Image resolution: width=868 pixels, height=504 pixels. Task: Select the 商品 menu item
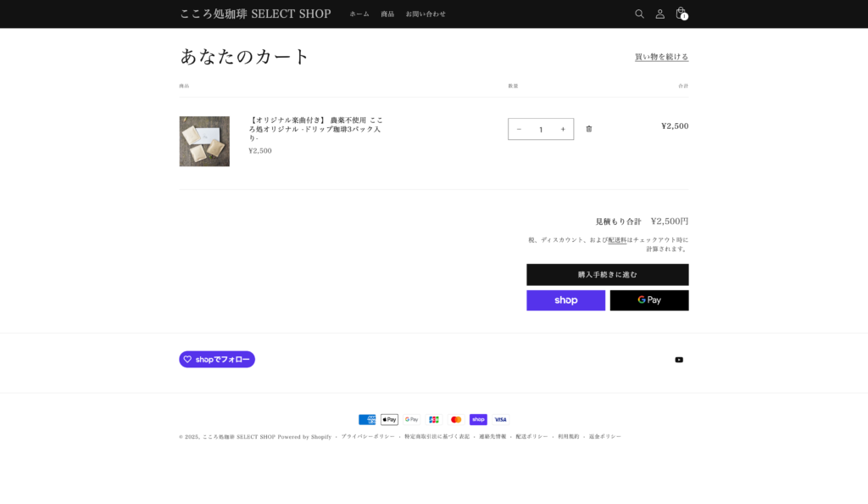[x=387, y=14]
